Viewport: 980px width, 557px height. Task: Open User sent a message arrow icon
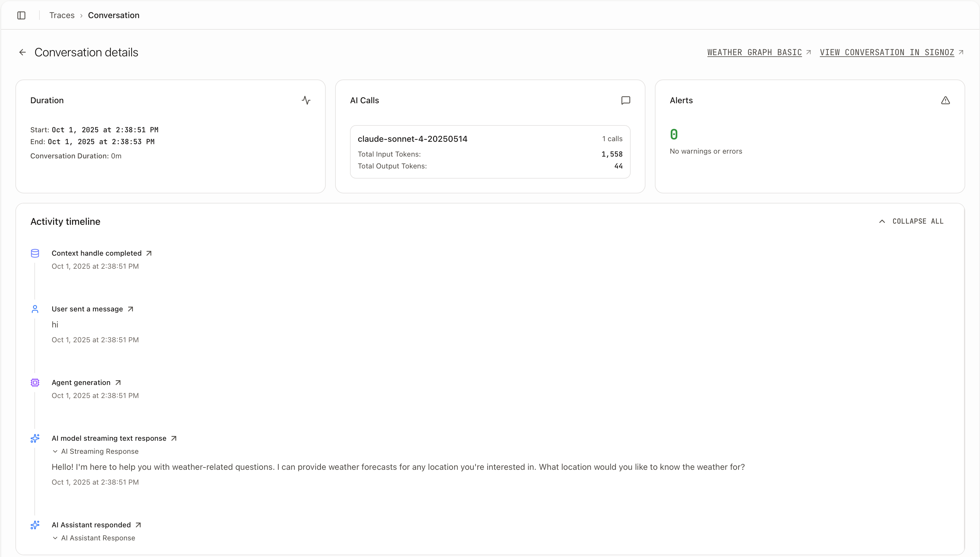[131, 309]
